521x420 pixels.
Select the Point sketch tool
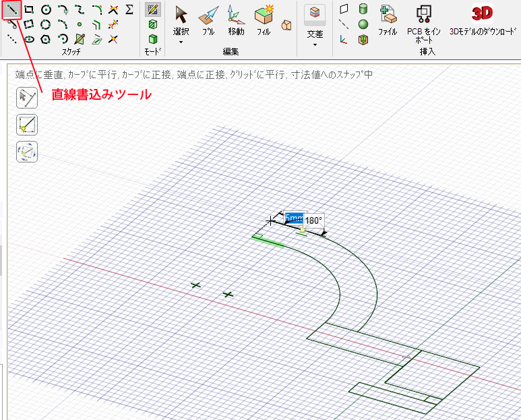[x=80, y=24]
